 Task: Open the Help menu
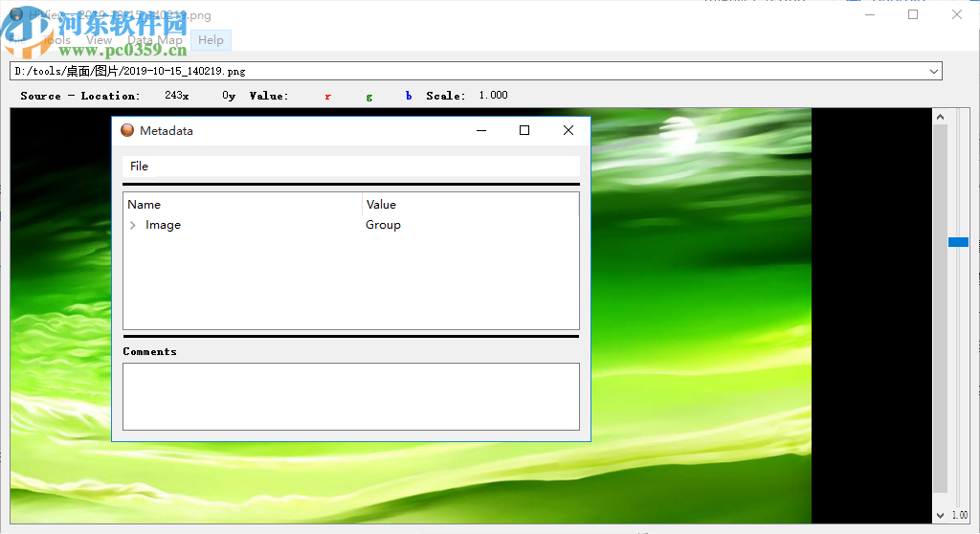pos(211,40)
